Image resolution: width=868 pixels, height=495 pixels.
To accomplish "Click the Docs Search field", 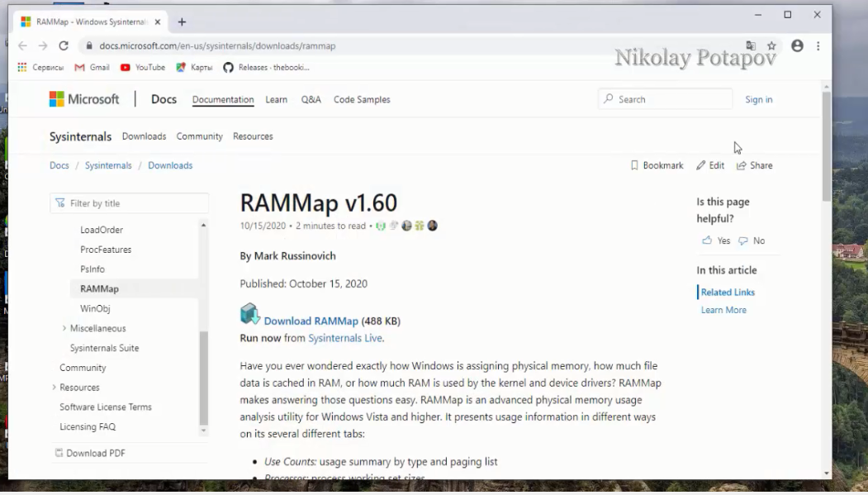I will (x=665, y=99).
